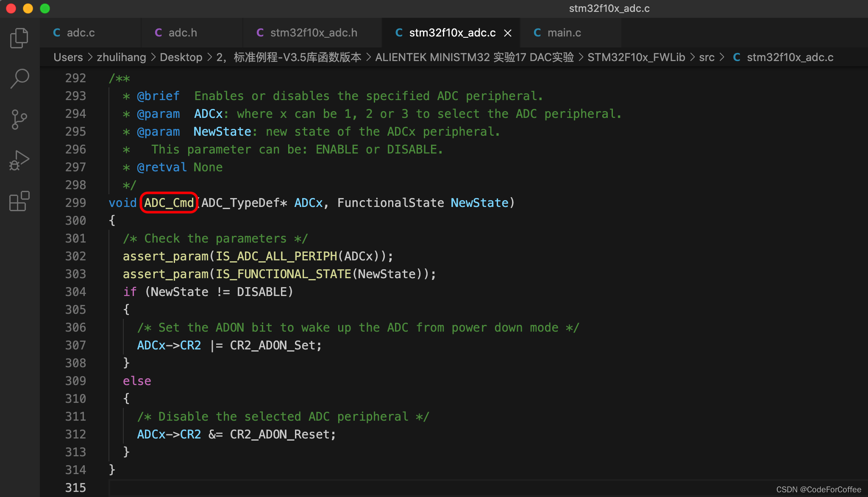Image resolution: width=868 pixels, height=497 pixels.
Task: Click the highlighted ADC_Cmd function name
Action: (x=168, y=203)
